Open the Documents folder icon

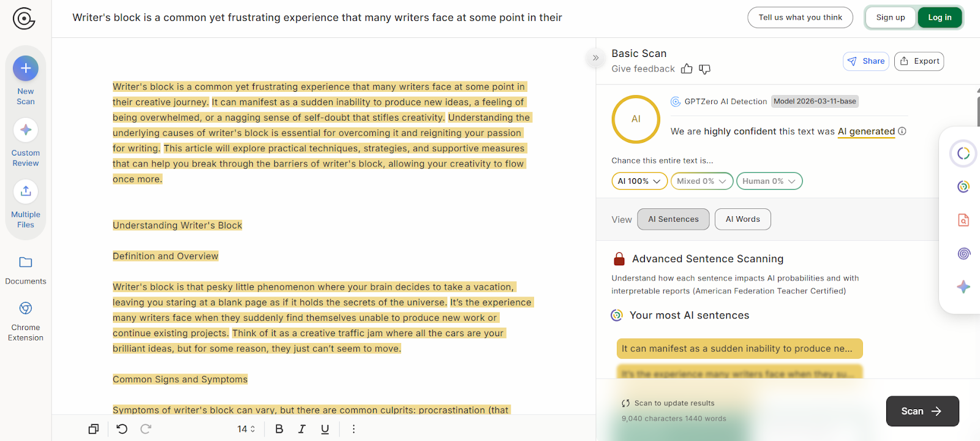(x=26, y=262)
